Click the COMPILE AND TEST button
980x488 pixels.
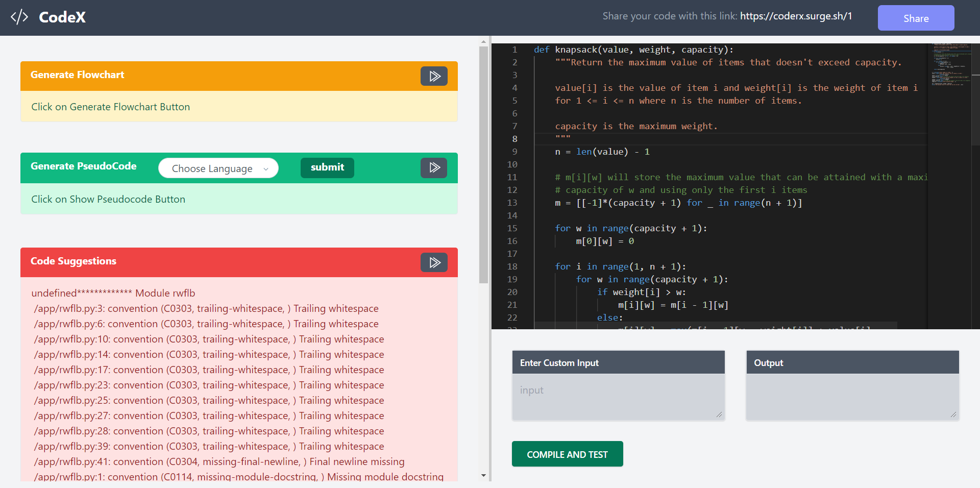[x=567, y=454]
